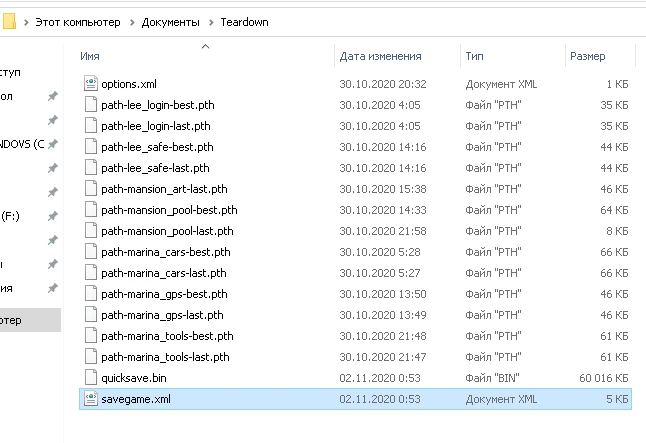The image size is (646, 443).
Task: Select file name path-marina_tools-best.pth
Action: (x=167, y=336)
